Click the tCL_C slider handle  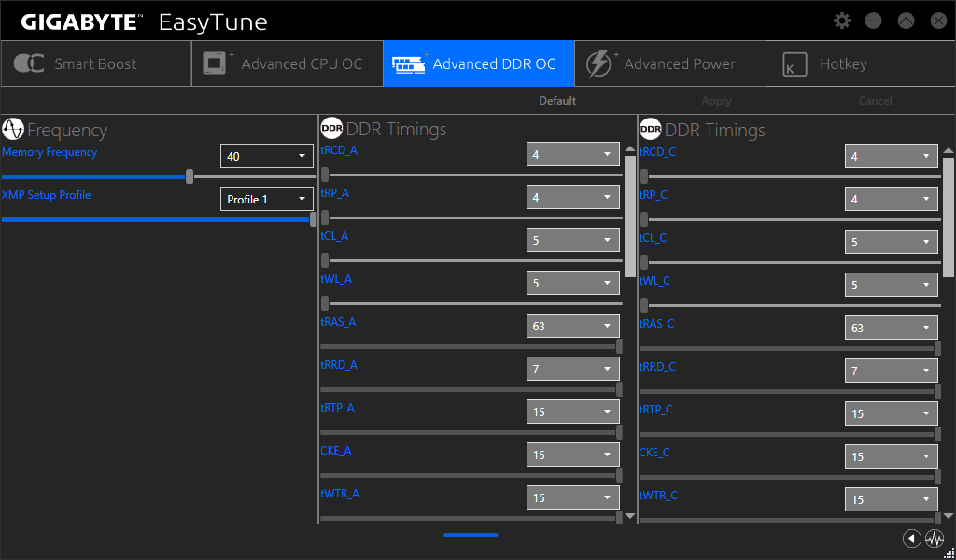(644, 262)
